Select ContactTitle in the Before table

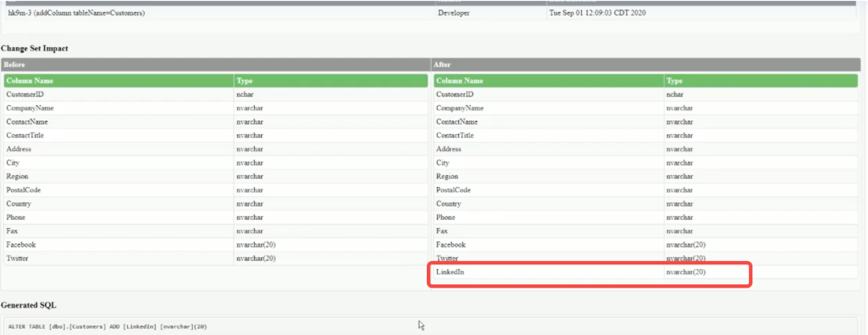click(25, 135)
